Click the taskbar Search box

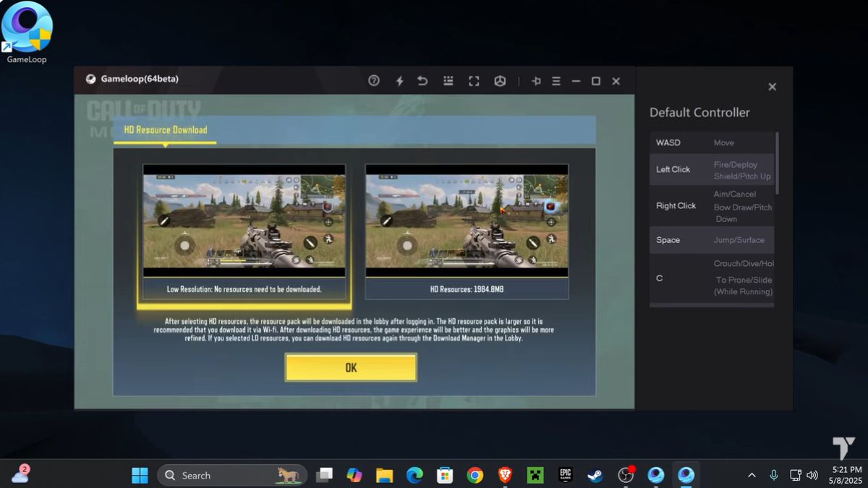point(232,475)
